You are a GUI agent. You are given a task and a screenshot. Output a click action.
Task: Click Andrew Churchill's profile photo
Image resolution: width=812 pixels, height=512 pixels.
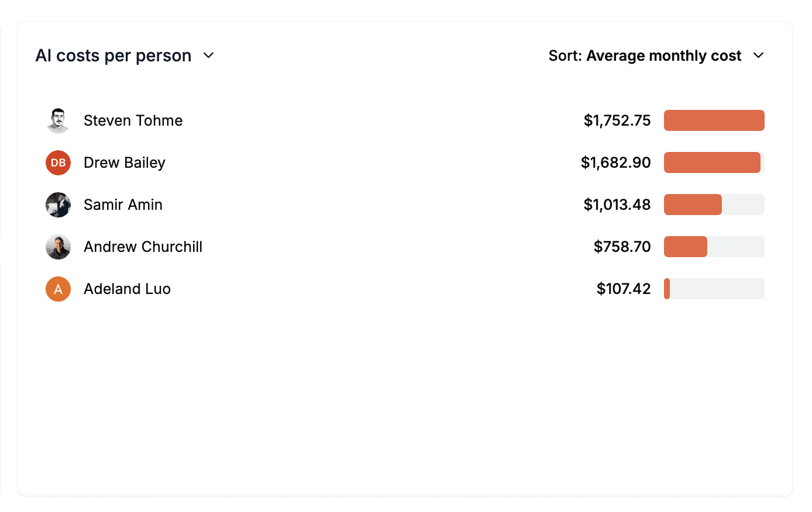(58, 247)
